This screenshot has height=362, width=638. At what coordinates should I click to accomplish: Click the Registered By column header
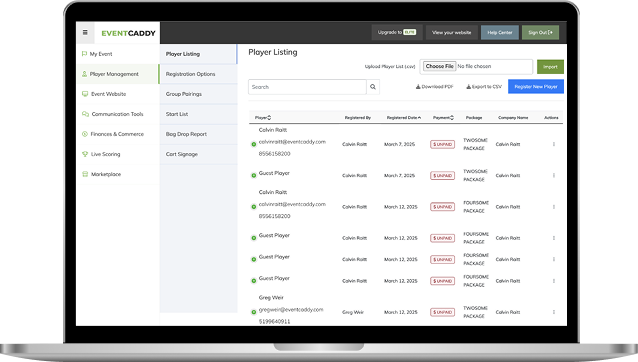coord(358,118)
